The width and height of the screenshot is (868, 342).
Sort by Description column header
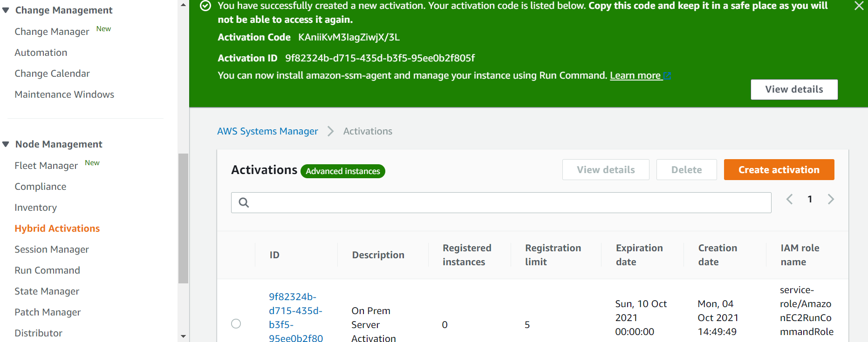coord(378,255)
